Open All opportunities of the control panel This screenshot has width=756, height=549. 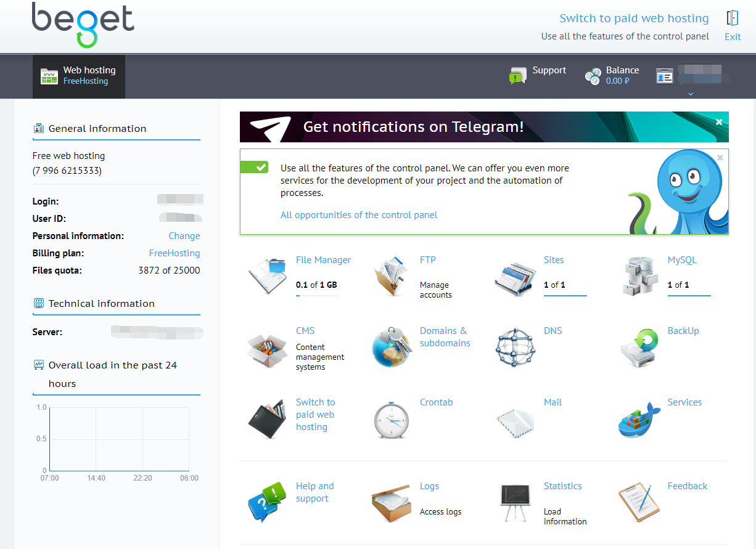coord(358,215)
